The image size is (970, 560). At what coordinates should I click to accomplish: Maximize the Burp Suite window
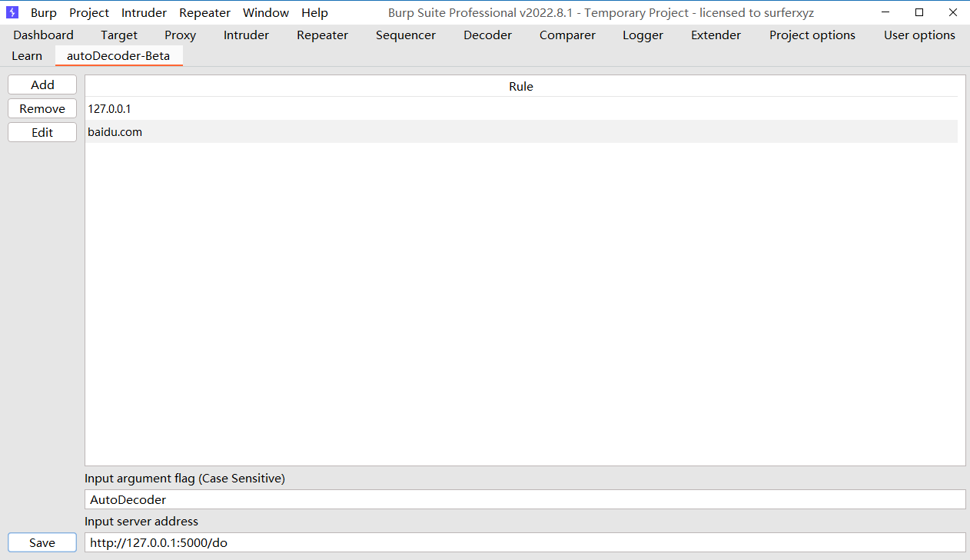coord(919,12)
